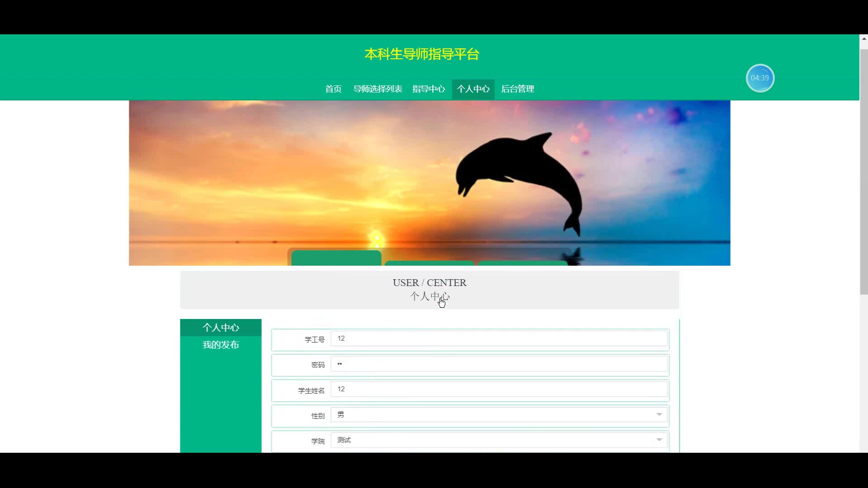Open 导师选择列表 in navigation bar

click(377, 89)
